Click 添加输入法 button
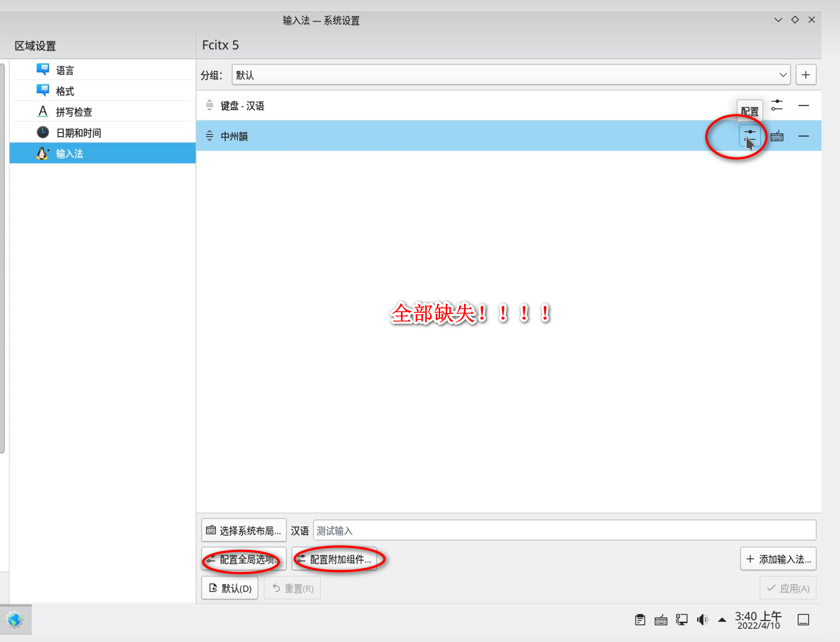The image size is (840, 642). (778, 559)
